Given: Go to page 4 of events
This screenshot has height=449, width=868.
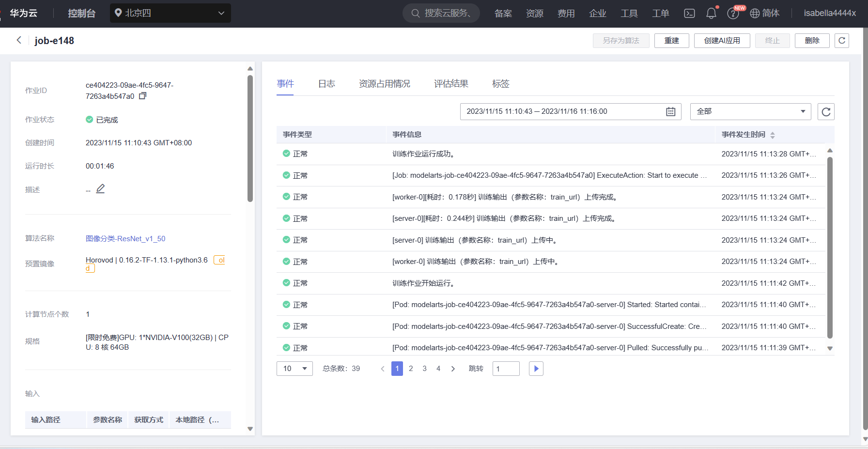Looking at the screenshot, I should [x=438, y=369].
